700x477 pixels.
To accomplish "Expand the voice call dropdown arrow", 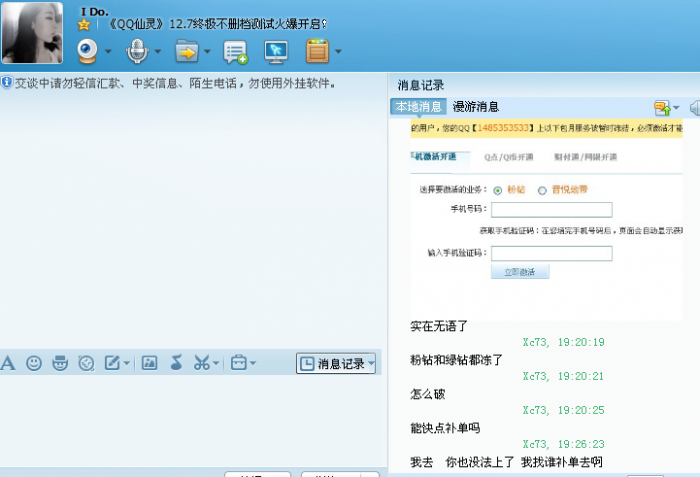I will tap(158, 51).
